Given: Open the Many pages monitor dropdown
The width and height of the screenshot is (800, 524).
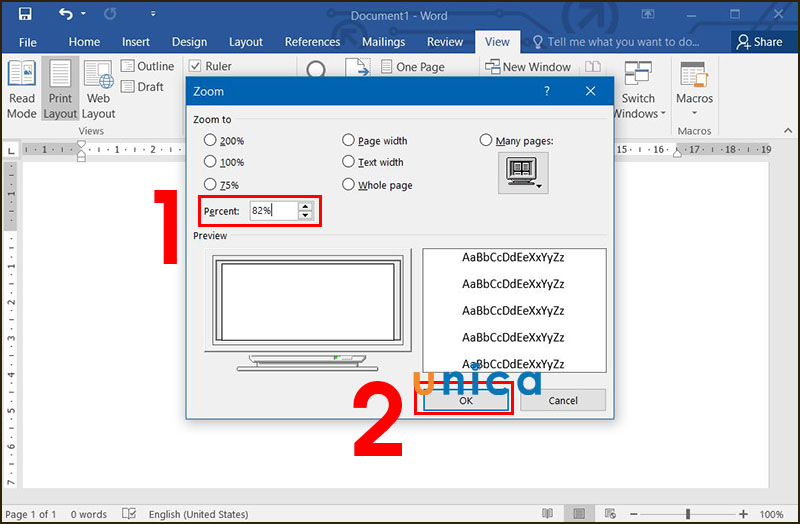Looking at the screenshot, I should click(x=523, y=173).
